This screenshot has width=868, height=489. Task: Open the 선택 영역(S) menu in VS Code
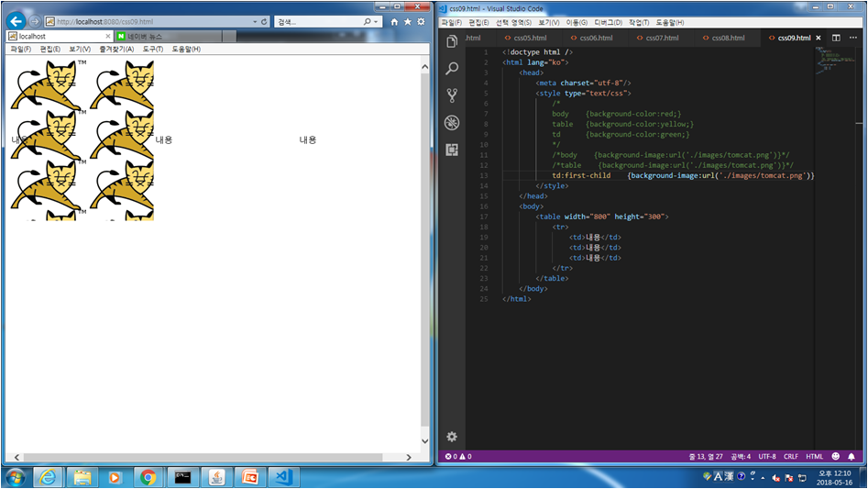point(513,23)
